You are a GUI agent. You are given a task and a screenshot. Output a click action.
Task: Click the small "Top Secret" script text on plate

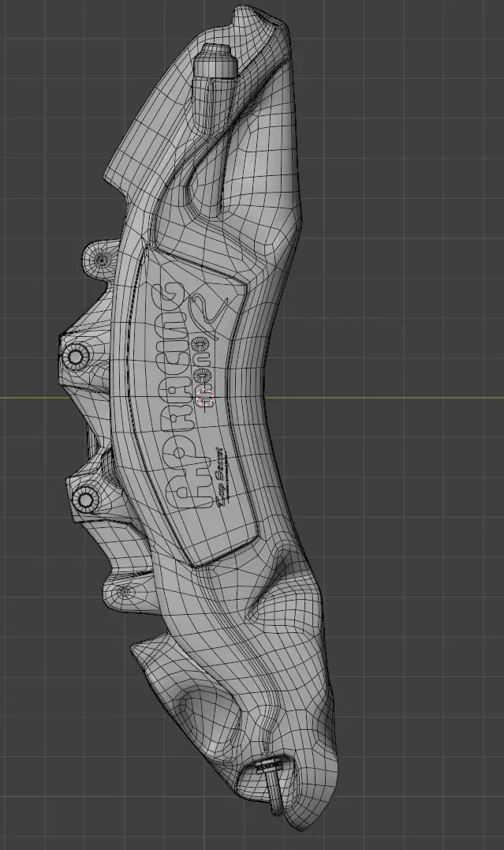pyautogui.click(x=218, y=477)
